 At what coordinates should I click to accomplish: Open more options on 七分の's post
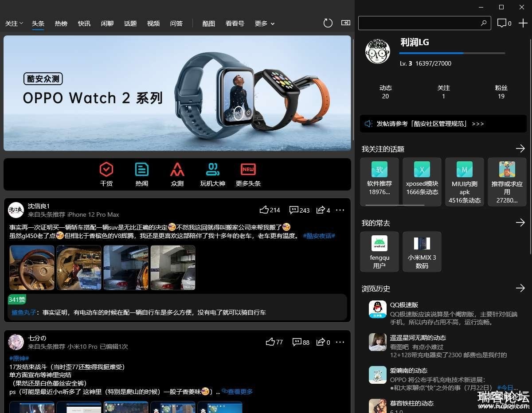pos(340,342)
